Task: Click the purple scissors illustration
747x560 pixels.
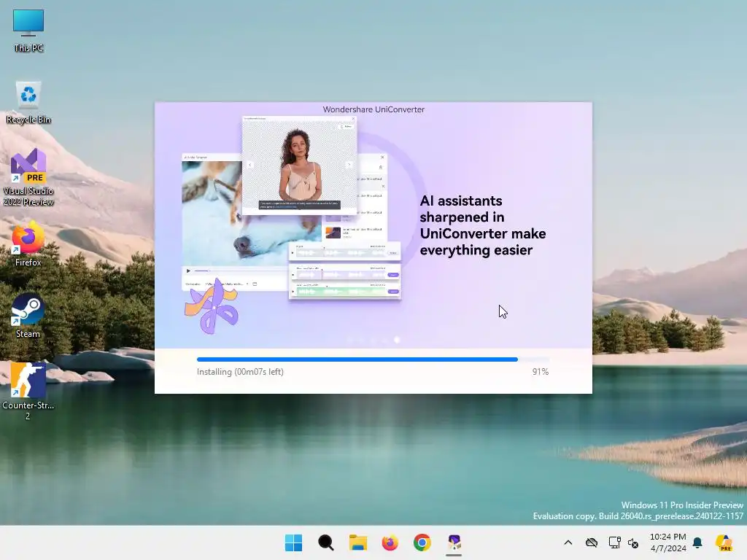Action: [x=212, y=306]
